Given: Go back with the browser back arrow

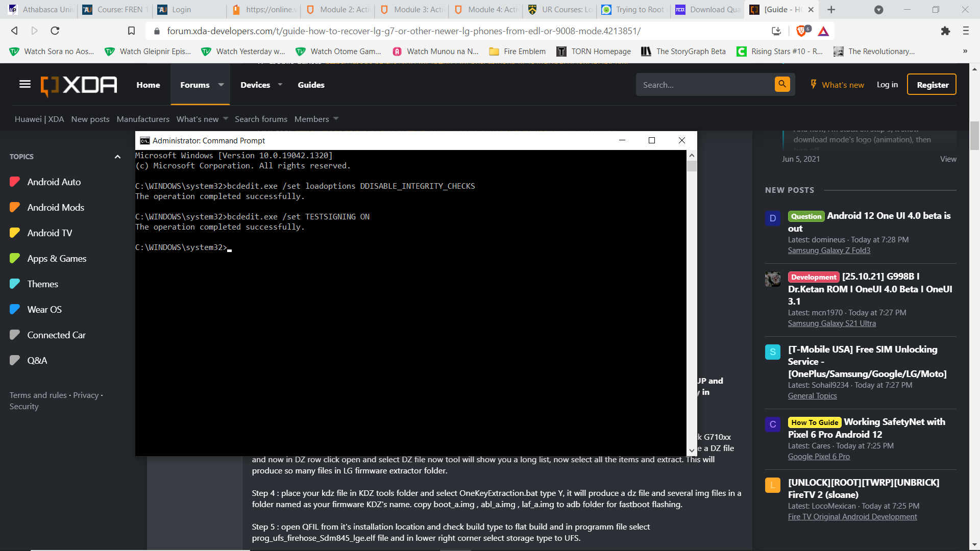Looking at the screenshot, I should pos(14,31).
